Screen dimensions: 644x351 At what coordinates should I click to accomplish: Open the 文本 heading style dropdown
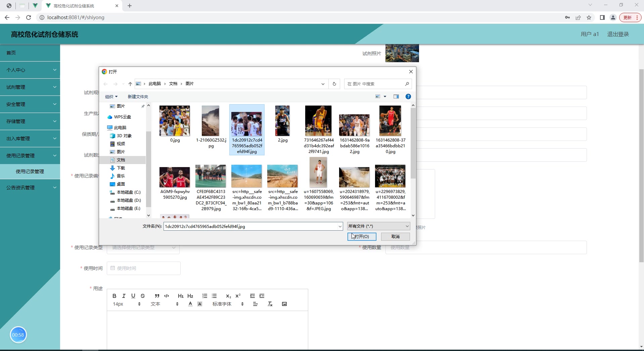pyautogui.click(x=165, y=304)
